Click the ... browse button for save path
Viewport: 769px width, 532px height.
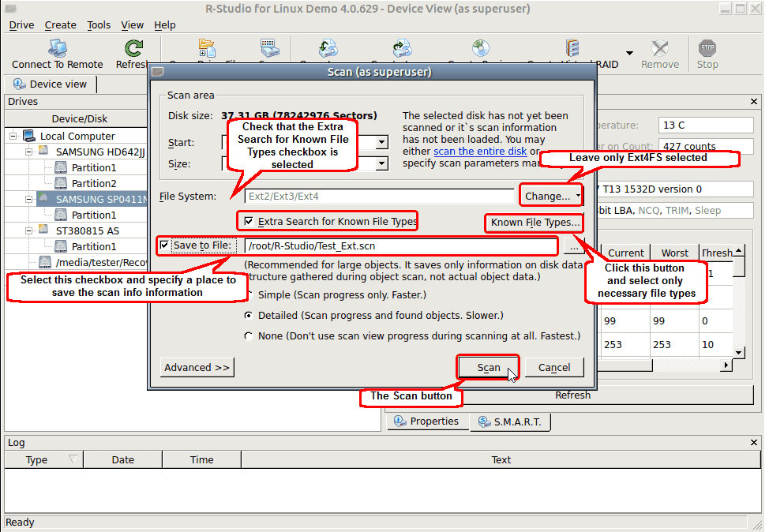tap(574, 245)
